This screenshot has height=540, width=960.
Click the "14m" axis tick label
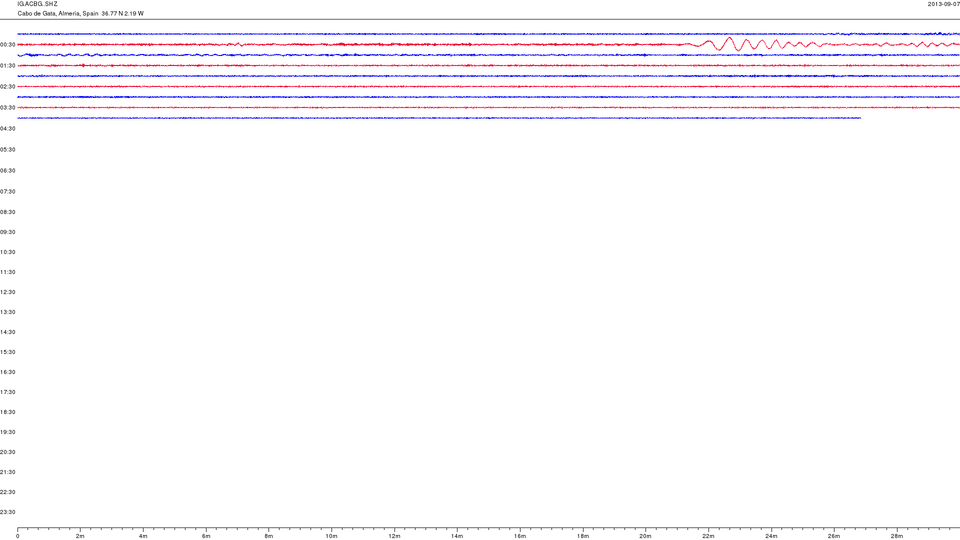pos(457,536)
